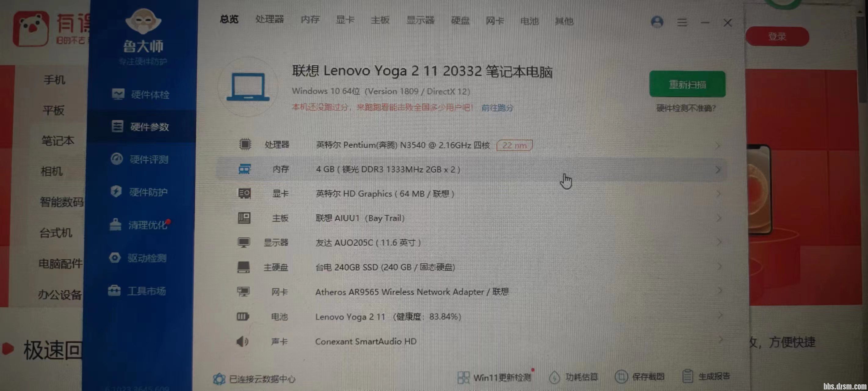Open 硬件防护 shield icon

[x=116, y=192]
